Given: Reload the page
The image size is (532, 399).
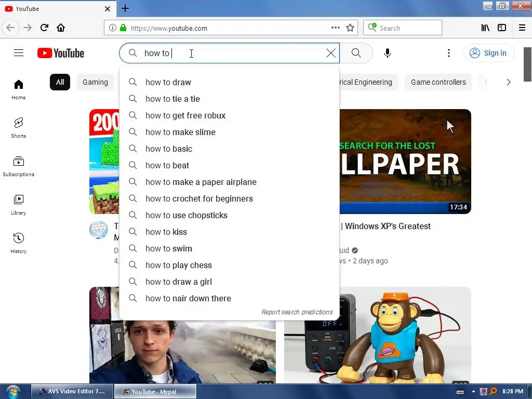Looking at the screenshot, I should (44, 28).
